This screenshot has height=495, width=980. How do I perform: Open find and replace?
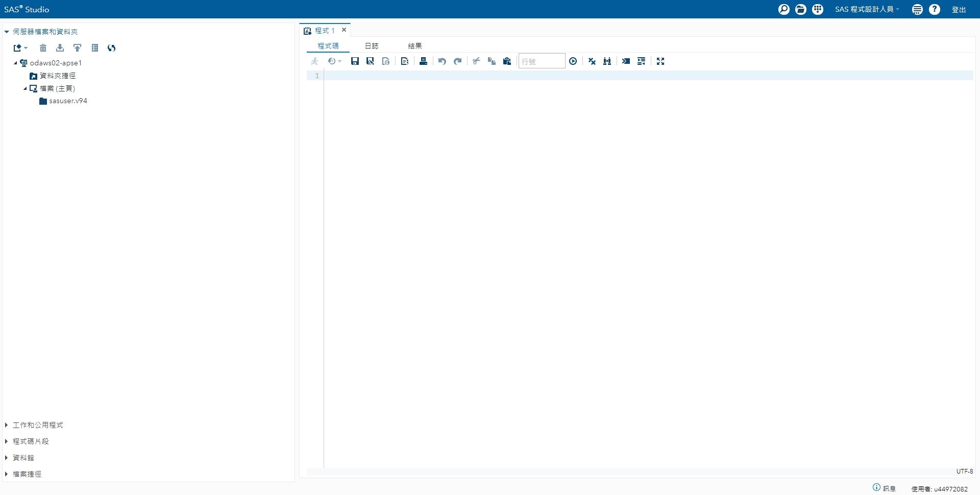(x=607, y=61)
